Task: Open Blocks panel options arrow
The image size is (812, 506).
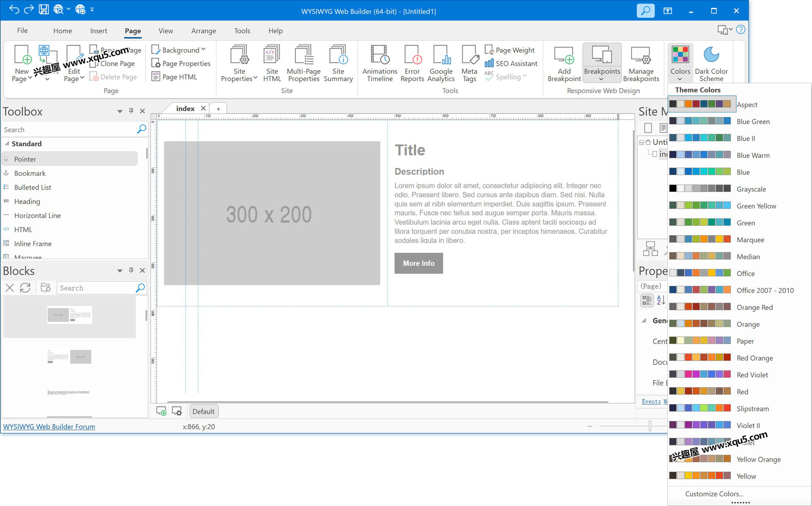Action: (x=120, y=271)
